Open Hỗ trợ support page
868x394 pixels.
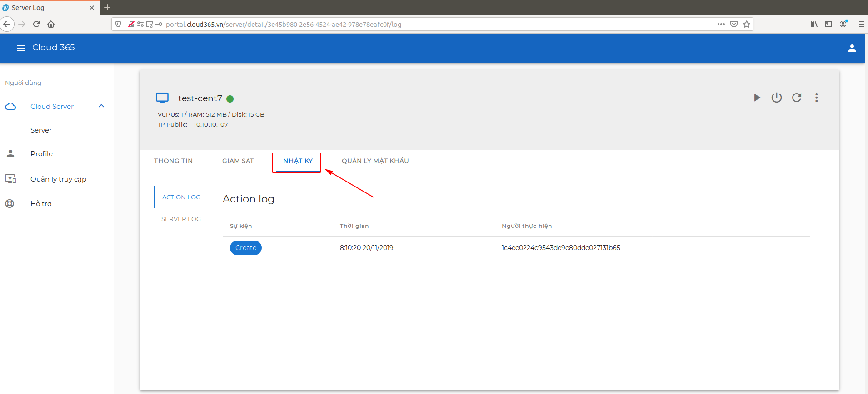41,204
